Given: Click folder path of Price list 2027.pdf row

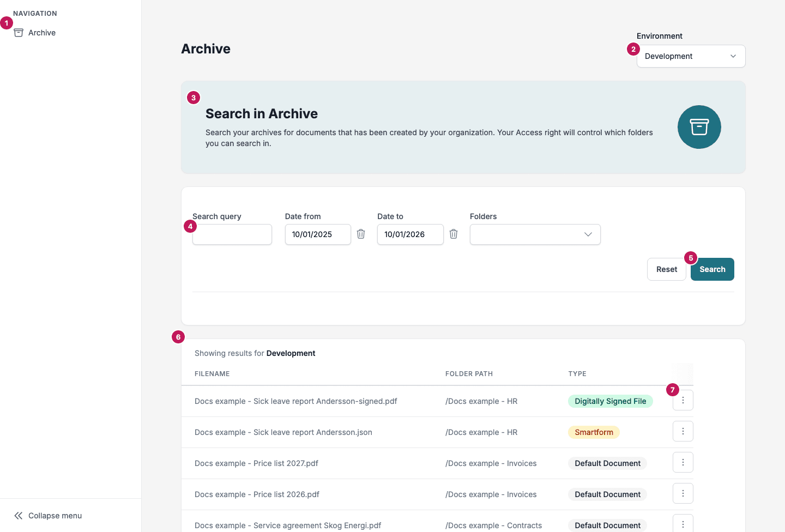Looking at the screenshot, I should [491, 463].
